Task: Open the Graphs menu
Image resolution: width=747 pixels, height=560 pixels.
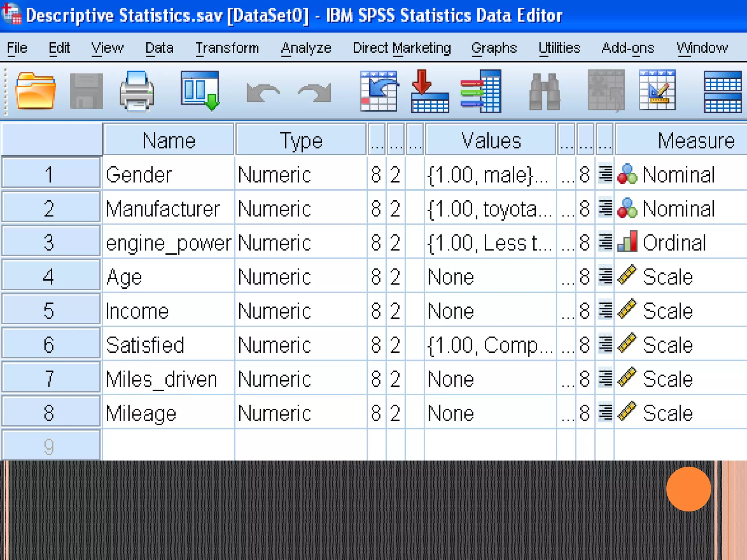Action: (494, 48)
